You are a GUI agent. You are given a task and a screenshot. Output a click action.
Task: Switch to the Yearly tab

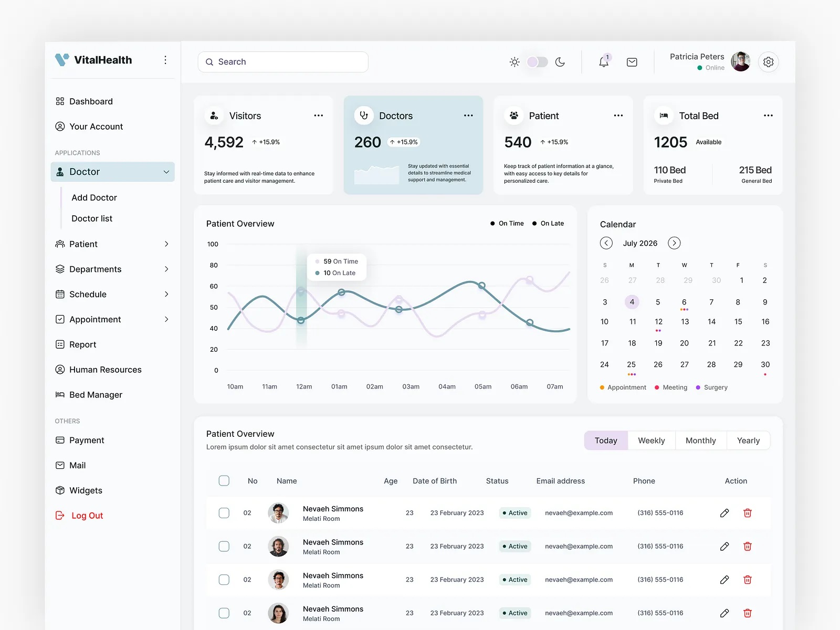(x=749, y=440)
